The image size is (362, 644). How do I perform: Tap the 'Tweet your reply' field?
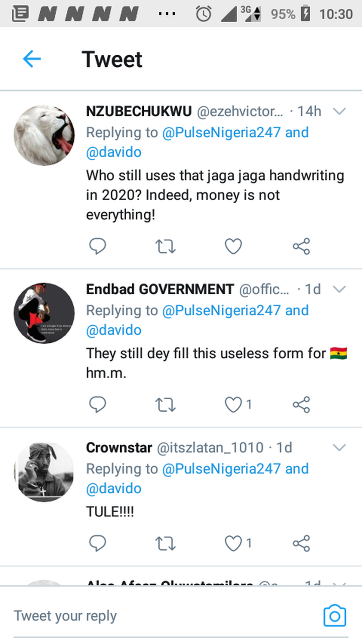click(x=151, y=616)
